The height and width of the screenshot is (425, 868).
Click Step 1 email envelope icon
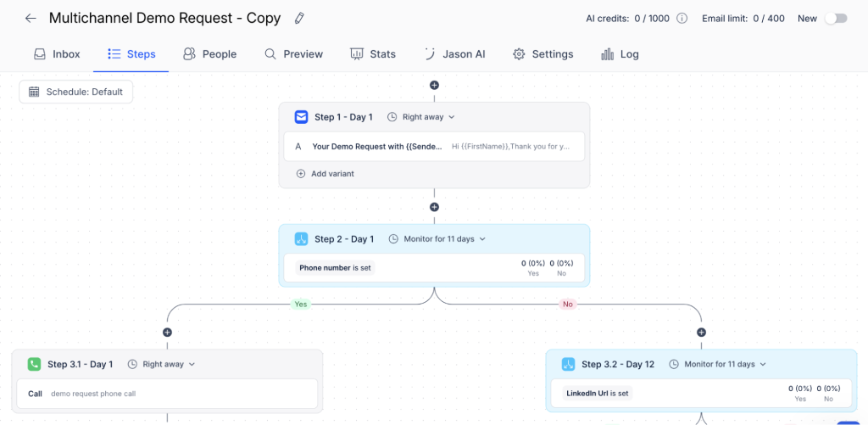coord(301,117)
